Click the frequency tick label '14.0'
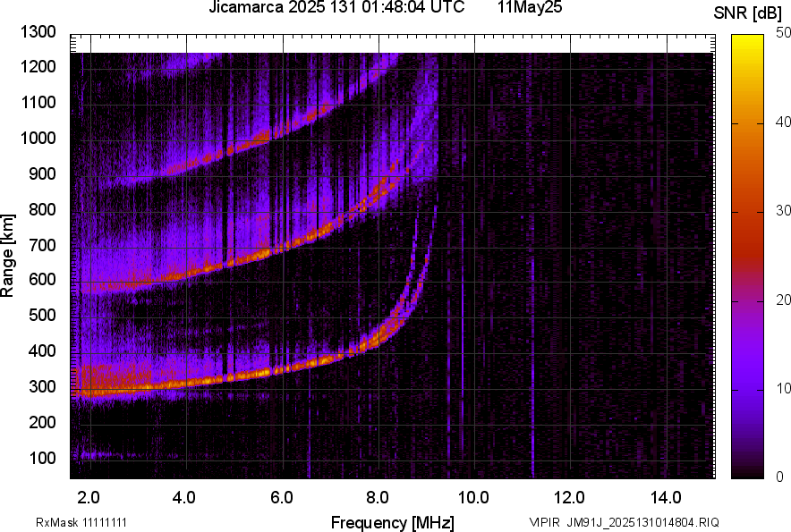This screenshot has height=532, width=791. coord(666,498)
